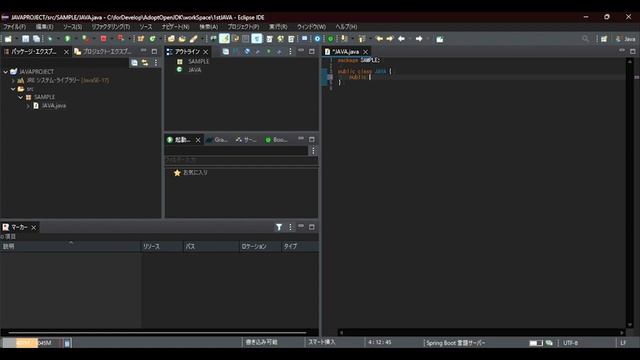Switch to the Boot Dashboard tab
The width and height of the screenshot is (640, 360).
coord(276,140)
